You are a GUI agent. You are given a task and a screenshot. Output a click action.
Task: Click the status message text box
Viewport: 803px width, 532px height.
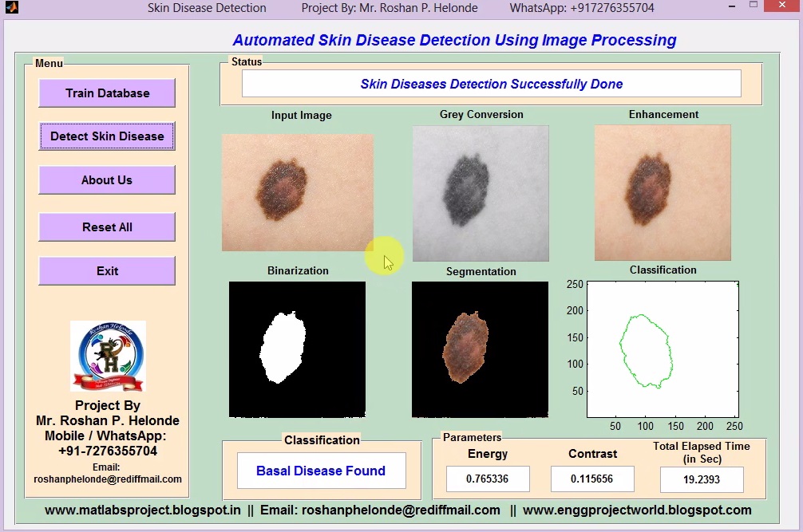click(491, 84)
